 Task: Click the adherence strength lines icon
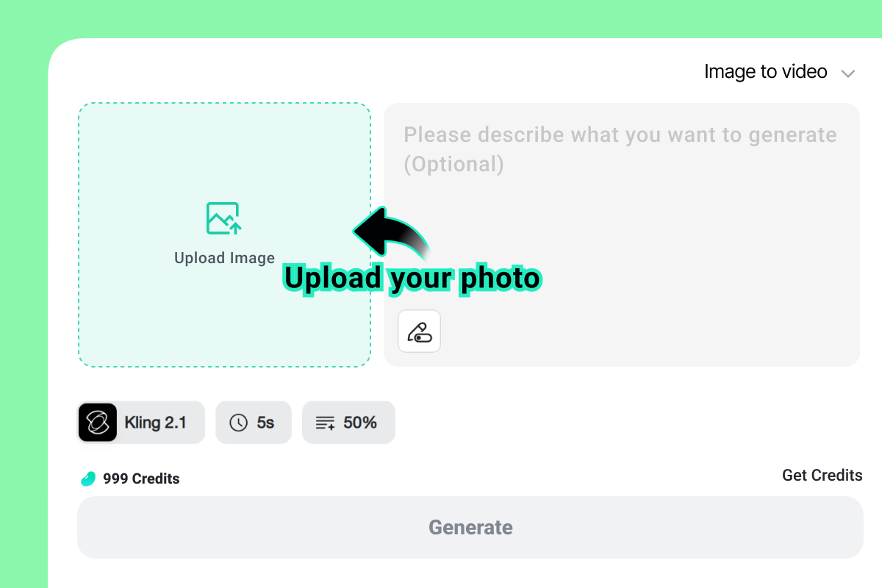pyautogui.click(x=323, y=422)
